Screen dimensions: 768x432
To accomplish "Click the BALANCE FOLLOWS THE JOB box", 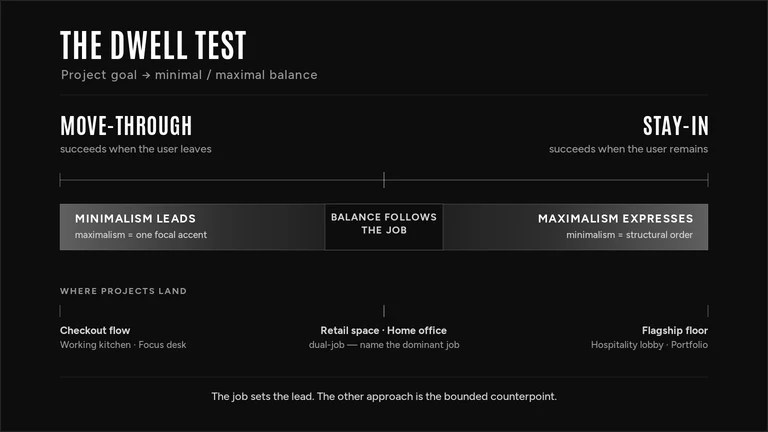I will pos(384,227).
